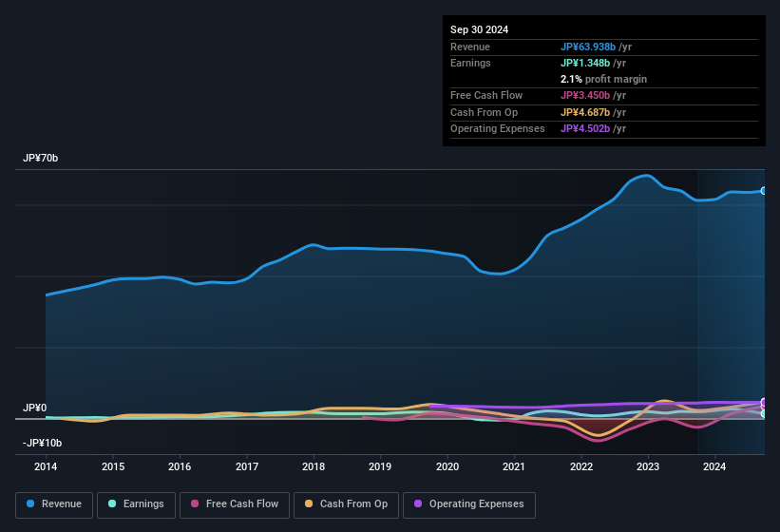Click the Free Cash Flow label in tooltip
Screen dimensions: 780x532
tap(486, 95)
